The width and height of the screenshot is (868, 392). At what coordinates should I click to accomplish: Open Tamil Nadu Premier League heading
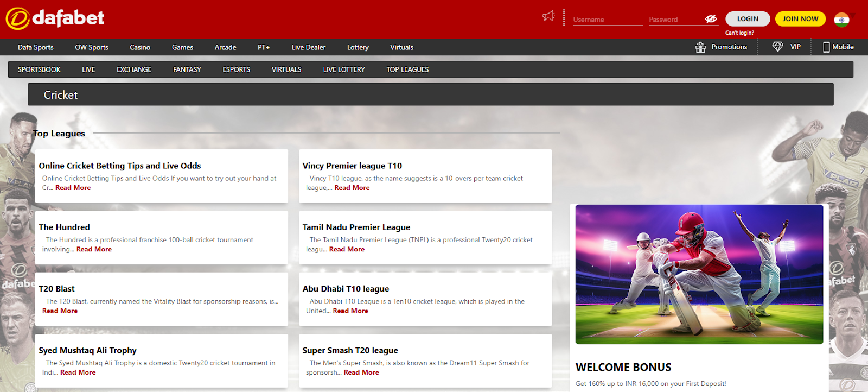(x=356, y=227)
